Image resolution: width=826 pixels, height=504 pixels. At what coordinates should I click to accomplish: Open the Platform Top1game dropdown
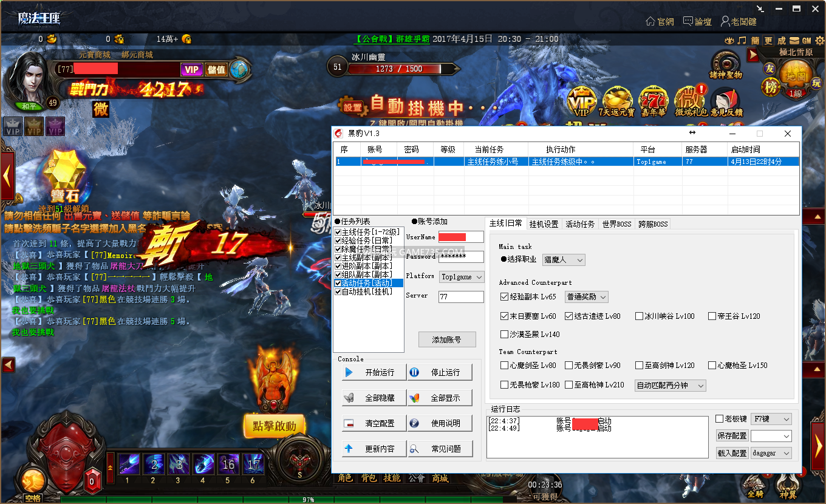pyautogui.click(x=461, y=277)
